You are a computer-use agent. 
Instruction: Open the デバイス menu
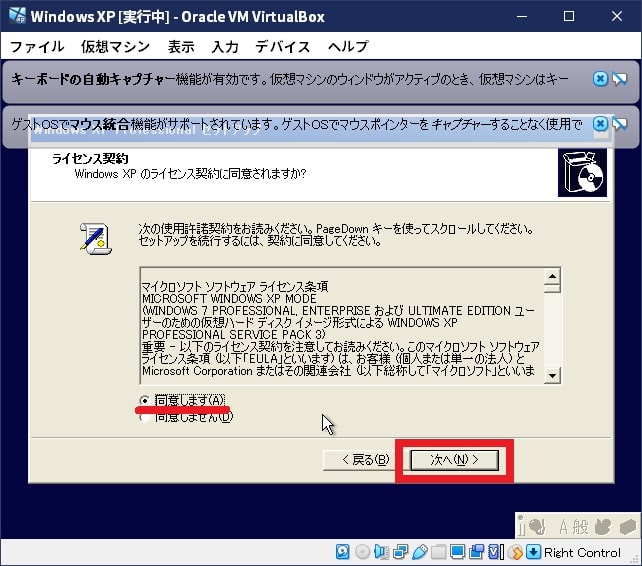(283, 46)
